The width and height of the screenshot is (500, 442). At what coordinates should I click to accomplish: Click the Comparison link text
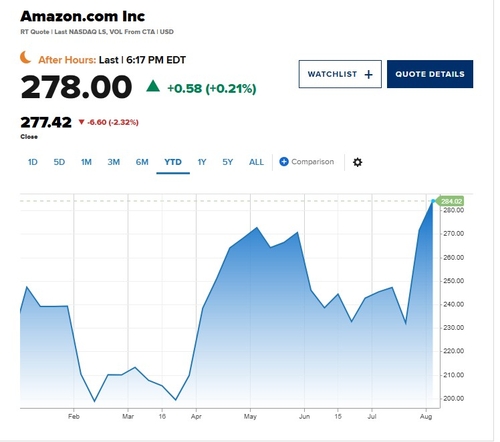(313, 162)
